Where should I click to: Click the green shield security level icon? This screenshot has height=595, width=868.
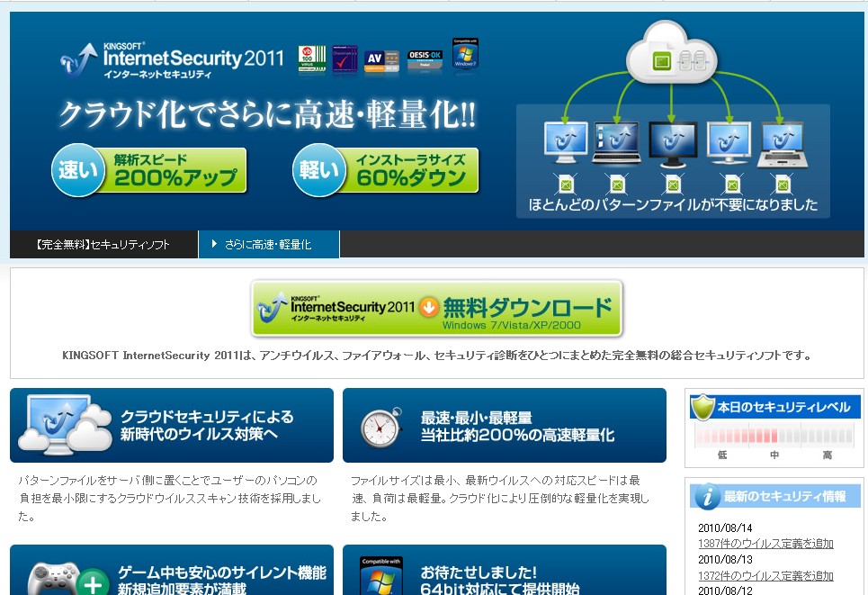pyautogui.click(x=702, y=408)
